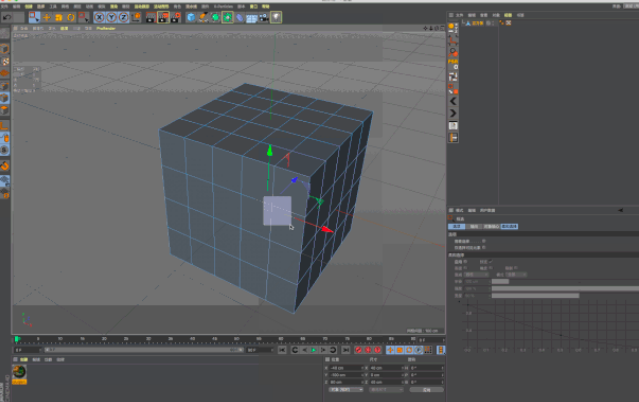Open the blue Deformer objects icon

[240, 17]
